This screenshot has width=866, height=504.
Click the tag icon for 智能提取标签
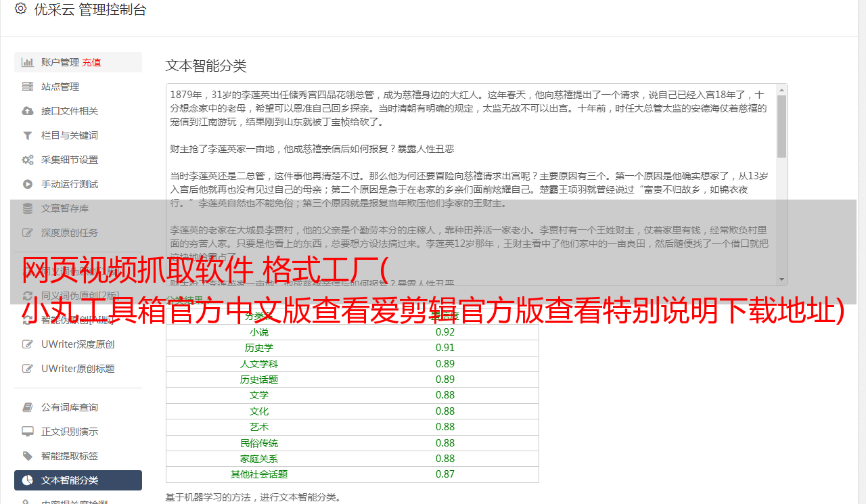point(28,456)
